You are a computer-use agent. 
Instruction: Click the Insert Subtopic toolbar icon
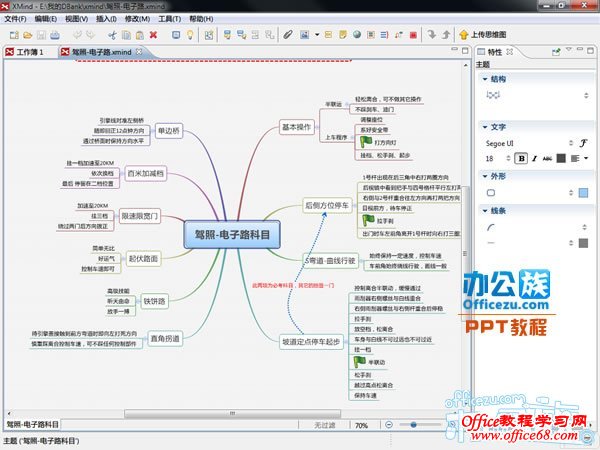(x=241, y=35)
